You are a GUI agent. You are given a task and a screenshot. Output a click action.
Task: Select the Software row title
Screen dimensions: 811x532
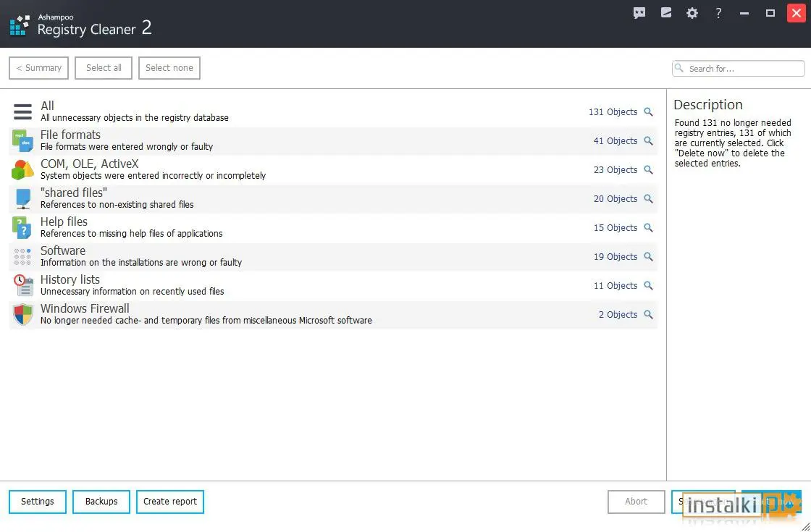(62, 250)
